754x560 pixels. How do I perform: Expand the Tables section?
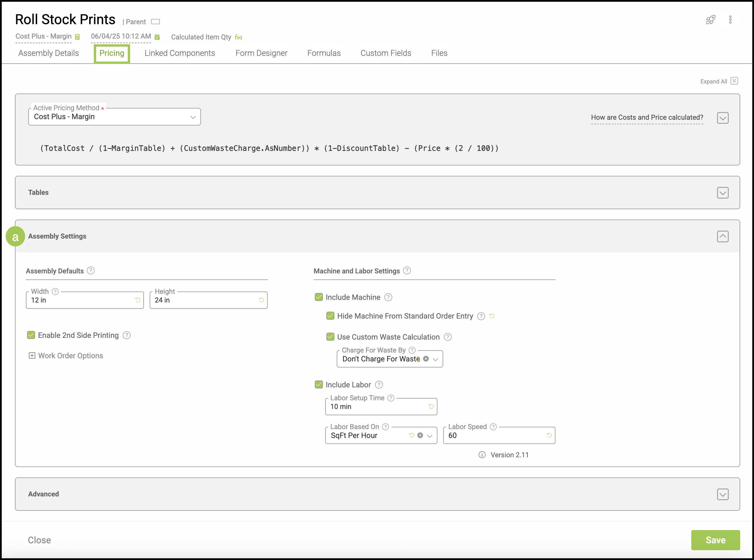[722, 193]
